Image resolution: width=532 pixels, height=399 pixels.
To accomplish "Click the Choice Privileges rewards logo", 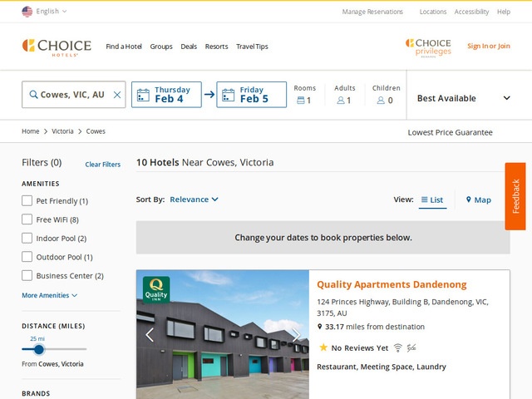I will (428, 48).
